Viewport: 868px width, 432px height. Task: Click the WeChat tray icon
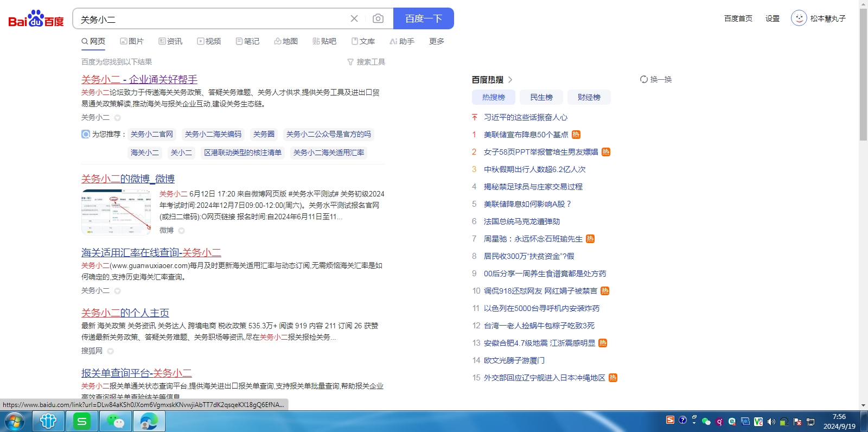[x=706, y=422]
